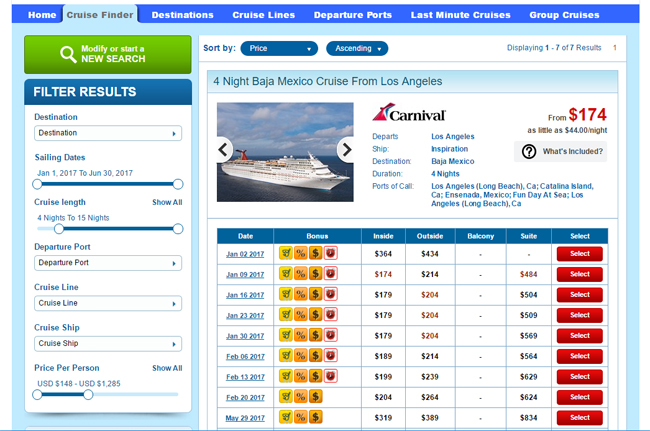Open the Sort by Price dropdown
This screenshot has width=650, height=431.
coord(279,48)
